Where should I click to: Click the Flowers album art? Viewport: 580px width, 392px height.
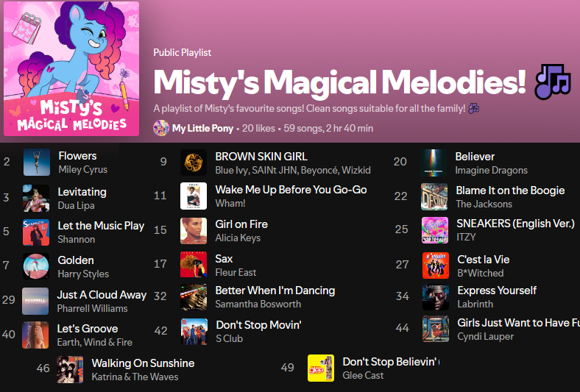point(37,163)
